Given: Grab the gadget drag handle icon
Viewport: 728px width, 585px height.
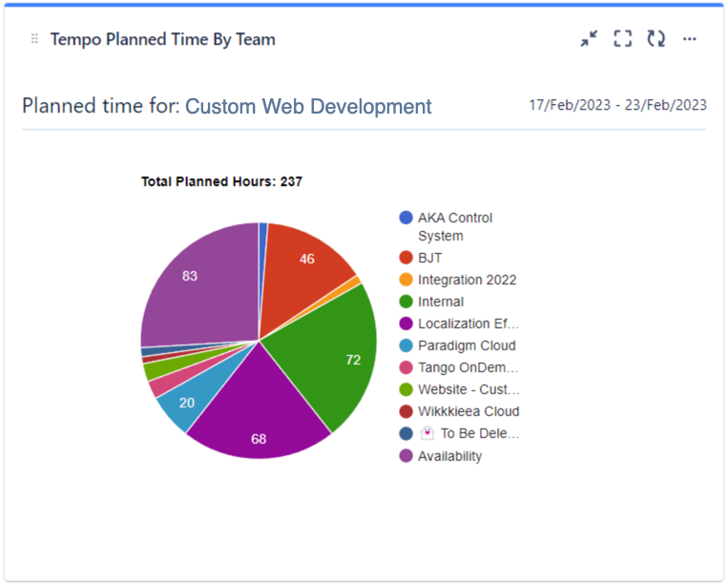Looking at the screenshot, I should click(35, 39).
